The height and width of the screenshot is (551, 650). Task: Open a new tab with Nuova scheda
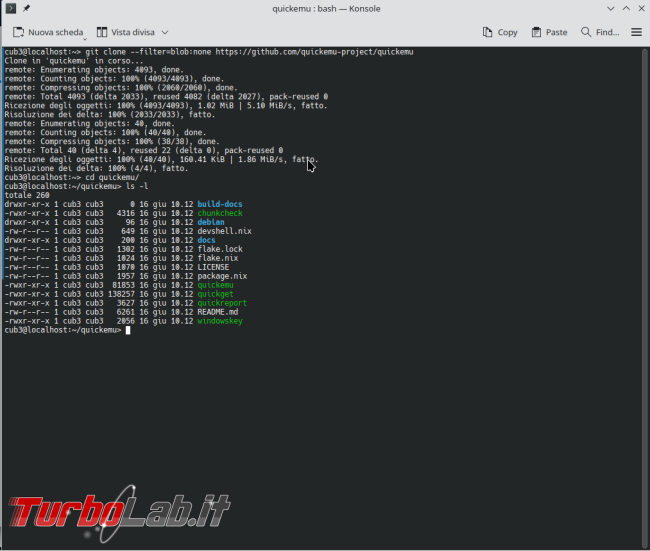point(48,32)
